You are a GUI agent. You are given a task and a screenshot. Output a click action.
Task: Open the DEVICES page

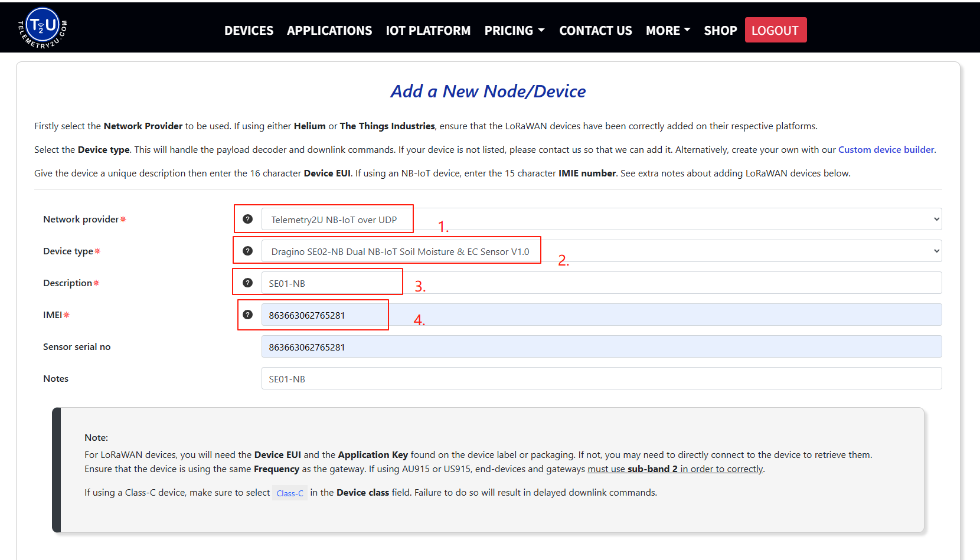(x=249, y=30)
